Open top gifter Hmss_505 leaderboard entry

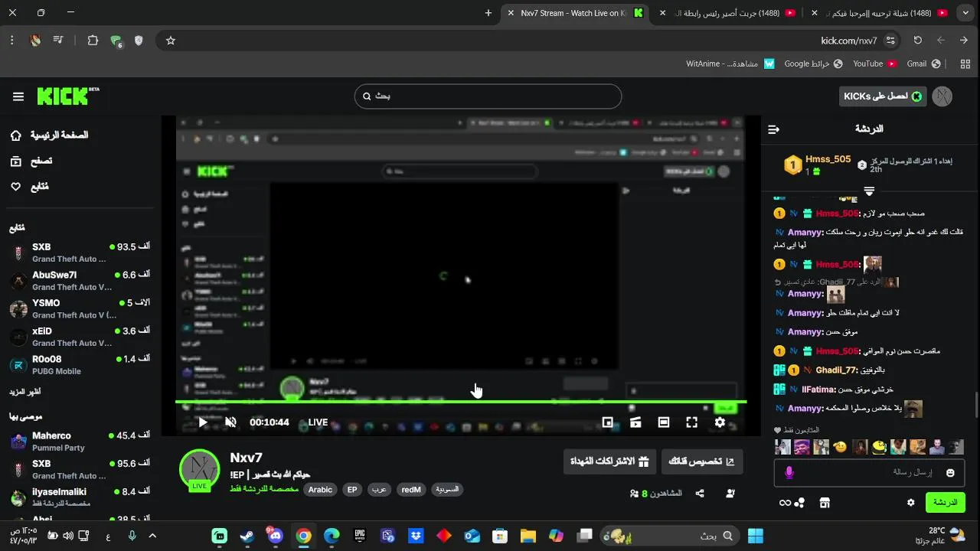pos(818,165)
